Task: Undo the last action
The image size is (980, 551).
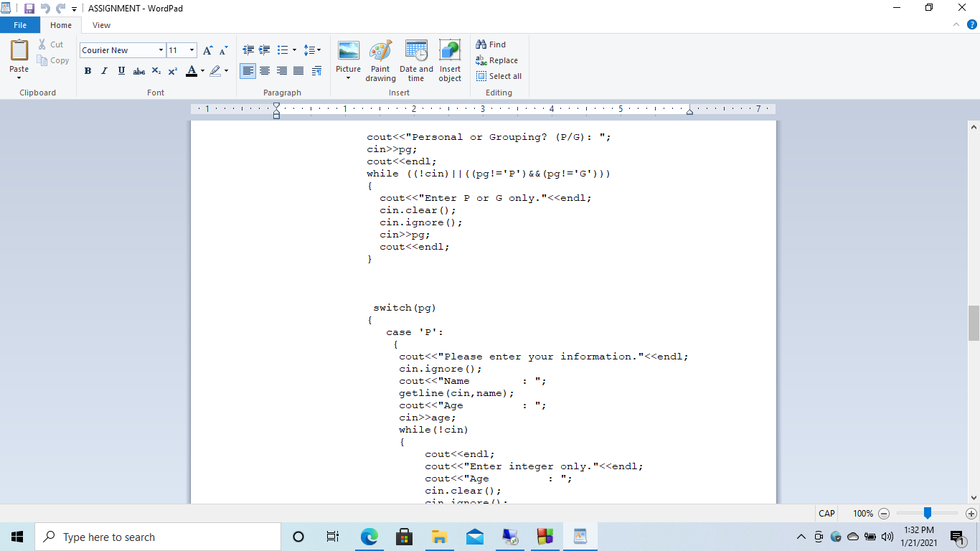Action: point(44,8)
